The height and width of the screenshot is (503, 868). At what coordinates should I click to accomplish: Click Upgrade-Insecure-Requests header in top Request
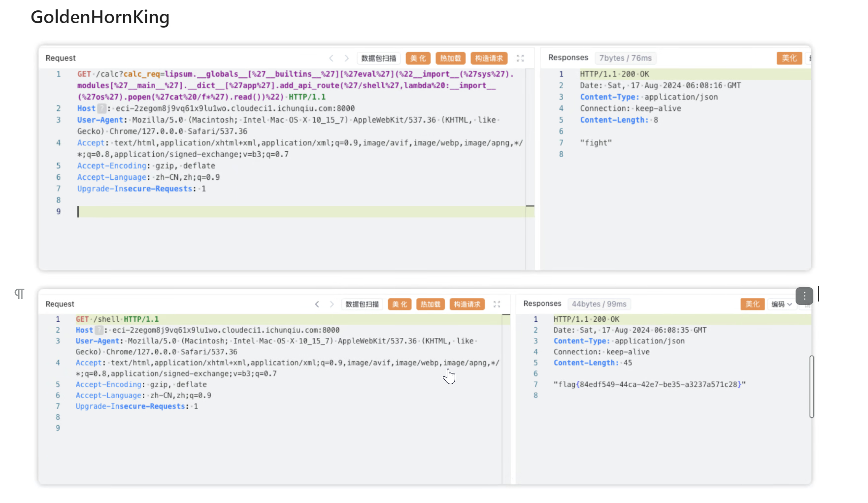click(x=141, y=189)
